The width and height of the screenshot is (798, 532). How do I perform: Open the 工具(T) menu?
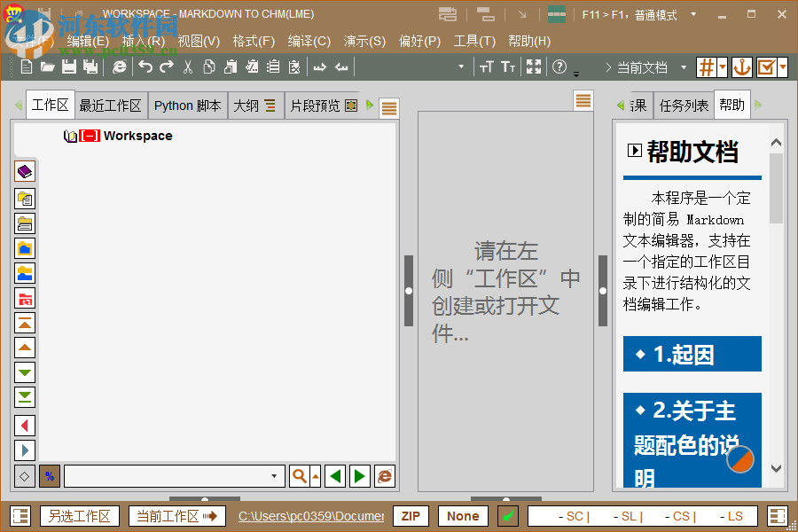point(474,41)
